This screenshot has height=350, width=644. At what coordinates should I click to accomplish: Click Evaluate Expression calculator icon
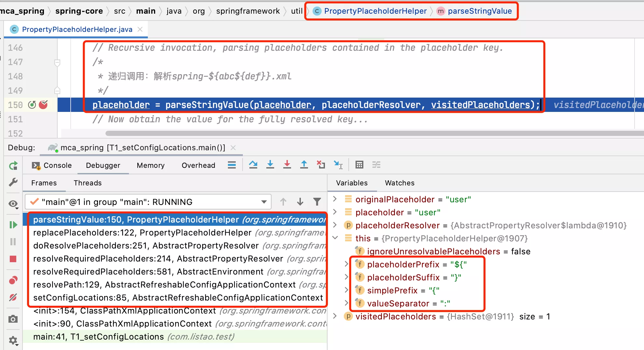coord(359,165)
